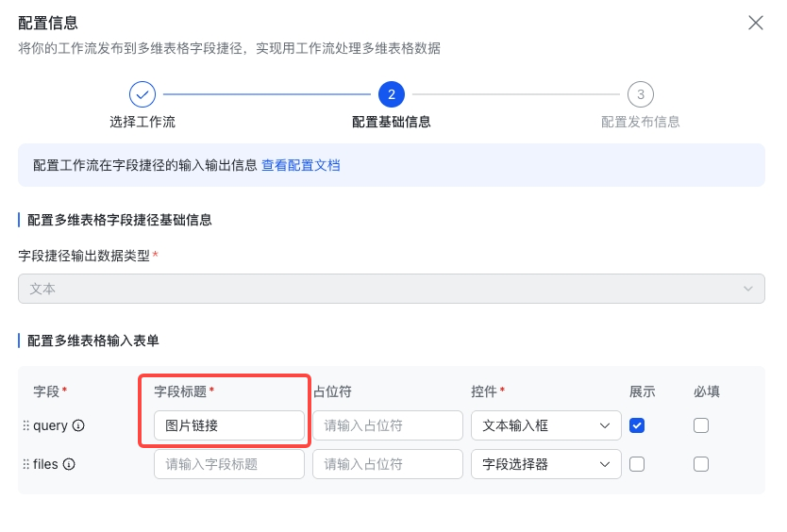
Task: Click the step 2 circle 配置基础信息
Action: point(391,94)
